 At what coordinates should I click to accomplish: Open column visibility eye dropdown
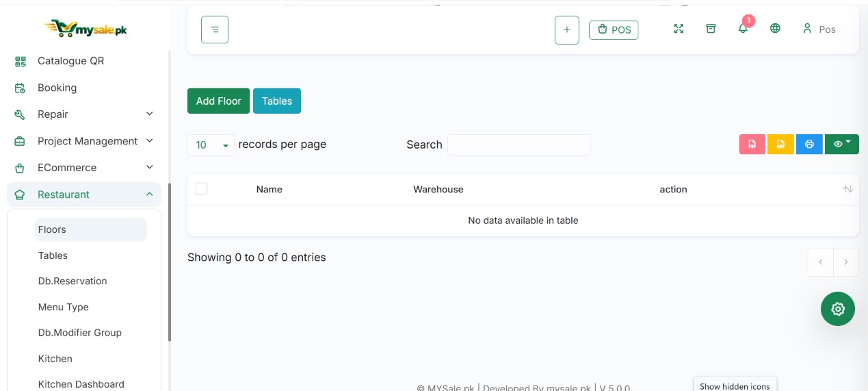click(842, 144)
